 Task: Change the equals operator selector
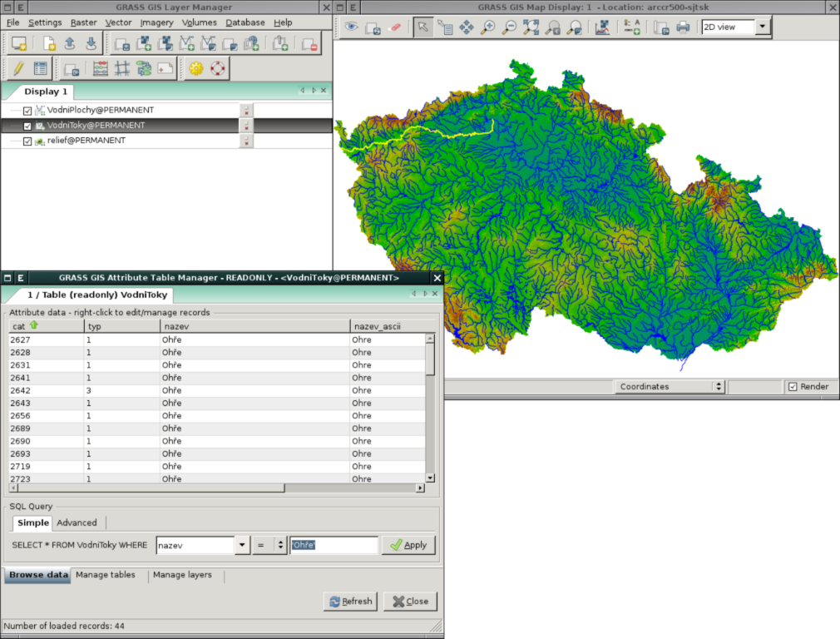coord(270,545)
